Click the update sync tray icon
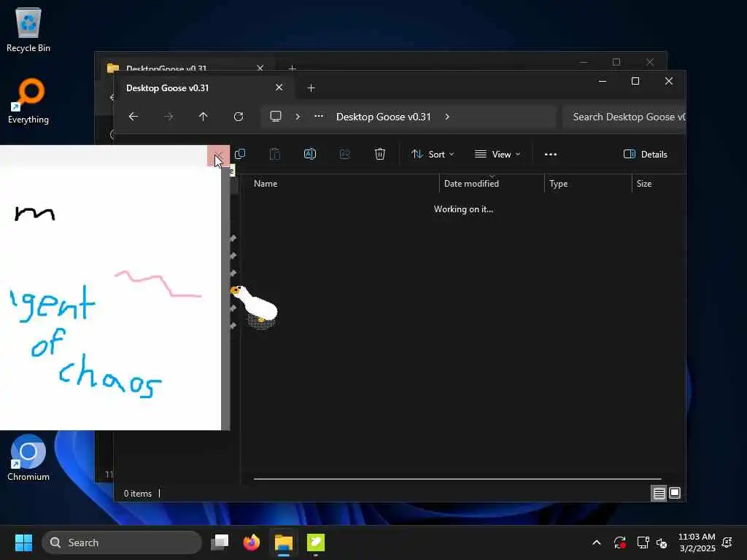747x560 pixels. [x=620, y=542]
